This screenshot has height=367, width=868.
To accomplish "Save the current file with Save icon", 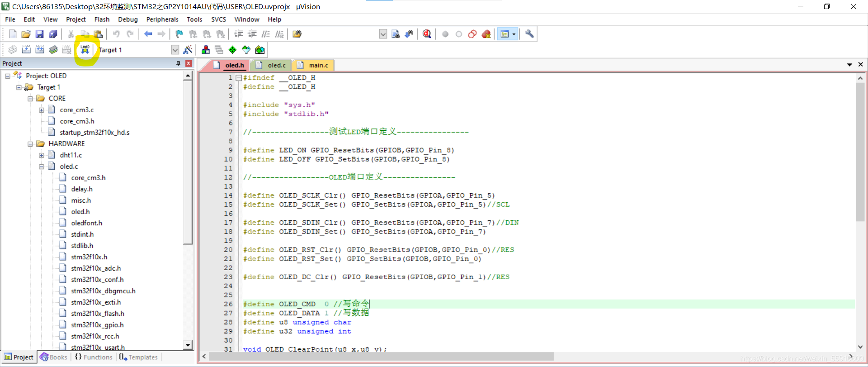I will [40, 34].
